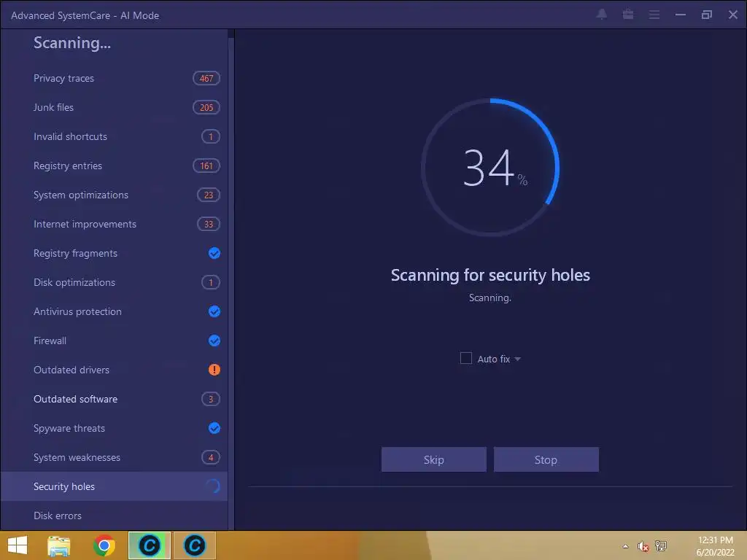
Task: Open the toolbox briefcase icon
Action: point(628,15)
